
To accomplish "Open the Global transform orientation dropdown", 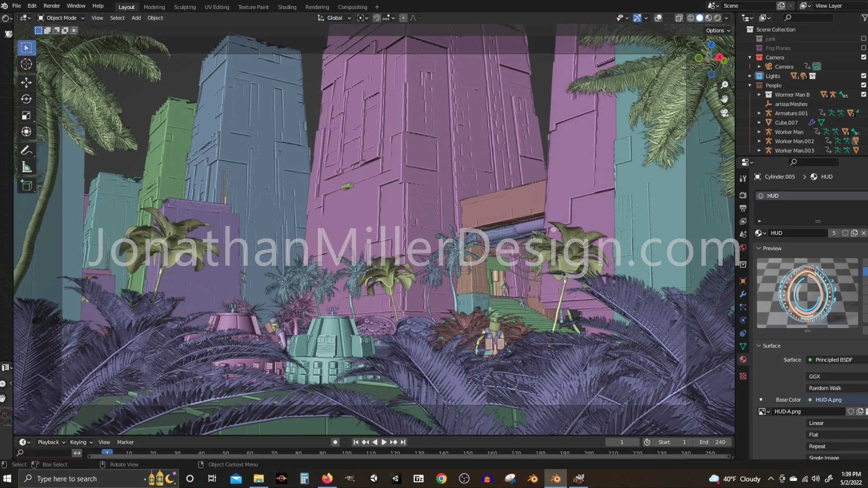I will tap(335, 18).
